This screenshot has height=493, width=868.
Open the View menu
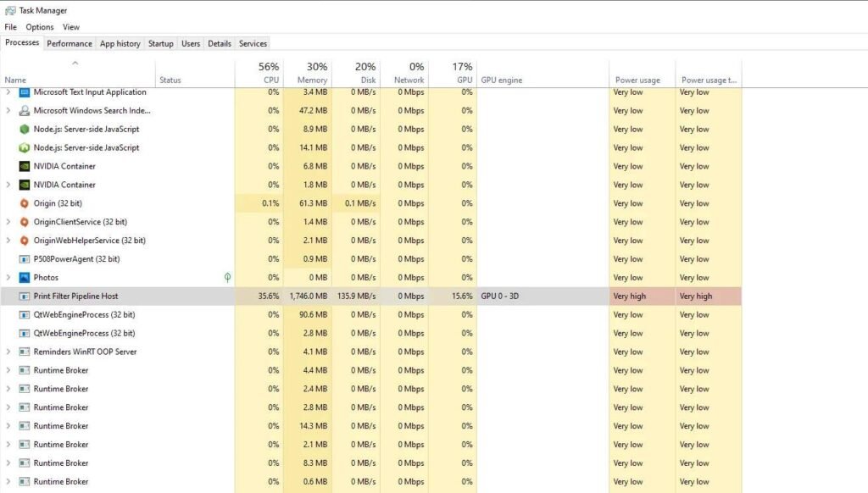pyautogui.click(x=71, y=26)
